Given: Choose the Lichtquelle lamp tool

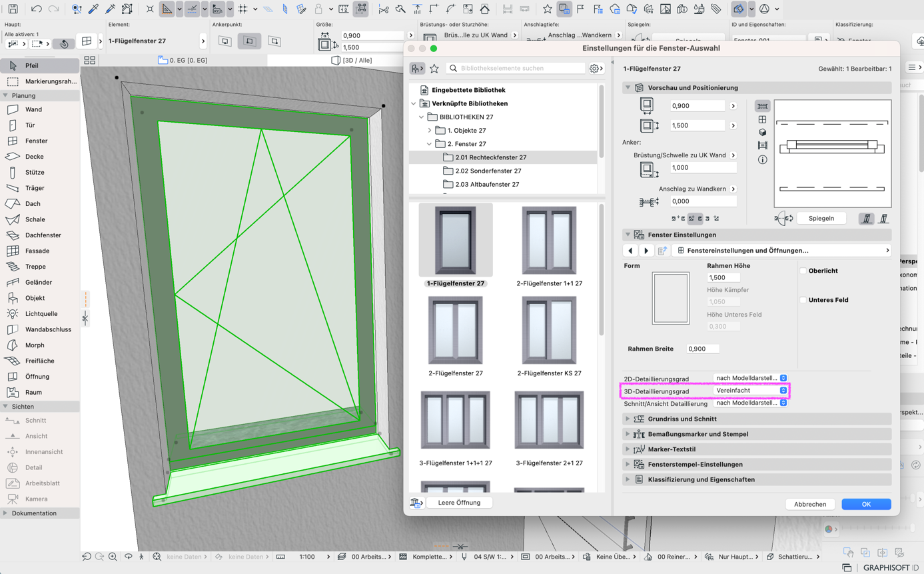Looking at the screenshot, I should pos(40,313).
